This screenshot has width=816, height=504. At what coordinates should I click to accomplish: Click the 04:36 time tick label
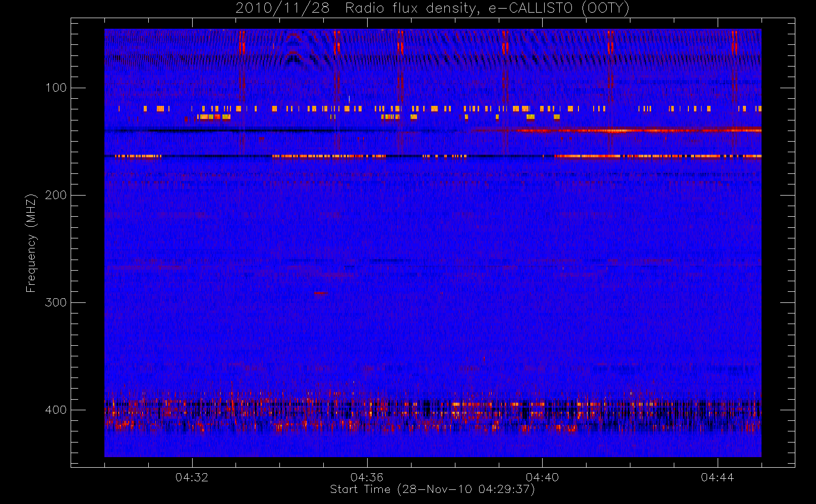pyautogui.click(x=367, y=477)
